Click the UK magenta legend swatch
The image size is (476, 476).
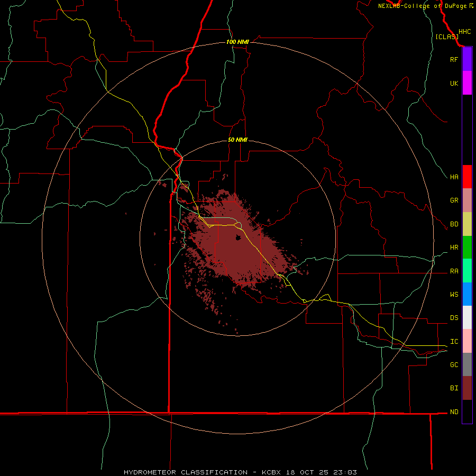pyautogui.click(x=467, y=83)
